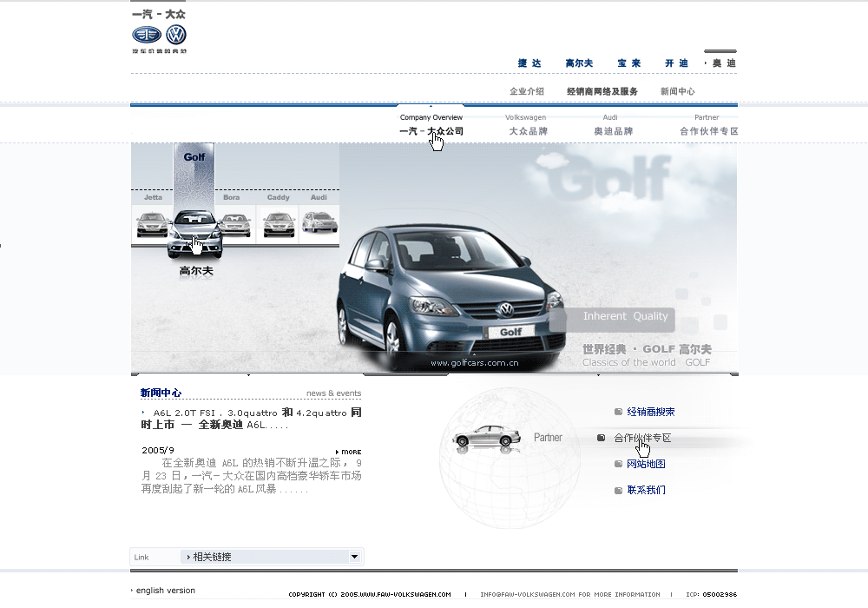868x608 pixels.
Task: Go to 企业介绍 section
Action: tap(527, 91)
